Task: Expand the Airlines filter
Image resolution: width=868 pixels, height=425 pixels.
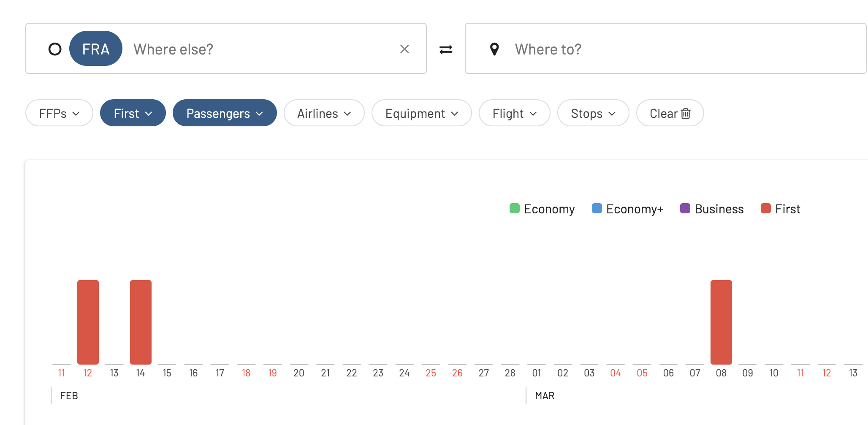Action: (324, 113)
